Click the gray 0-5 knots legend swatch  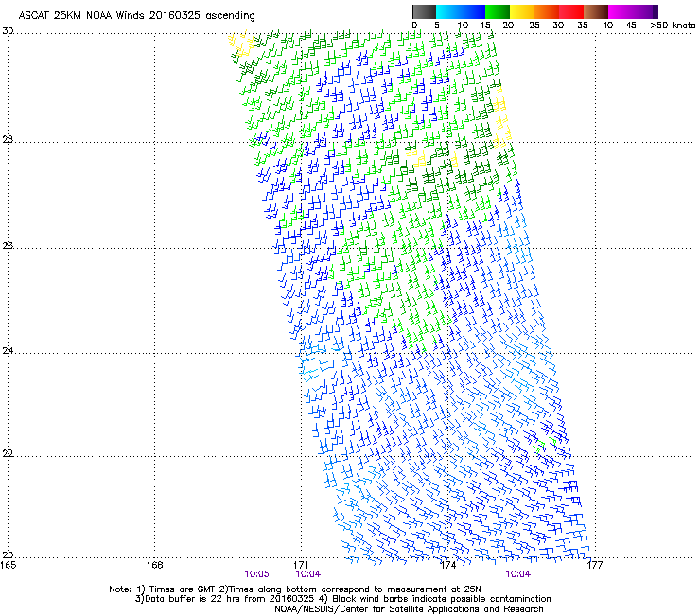pos(424,11)
